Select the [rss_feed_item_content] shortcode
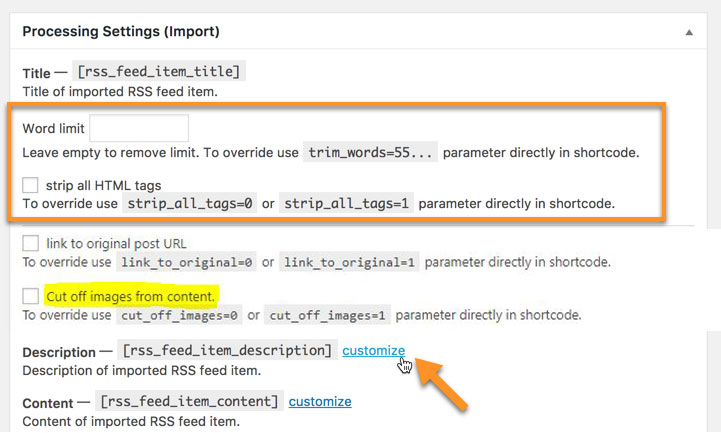The height and width of the screenshot is (433, 721). 189,401
